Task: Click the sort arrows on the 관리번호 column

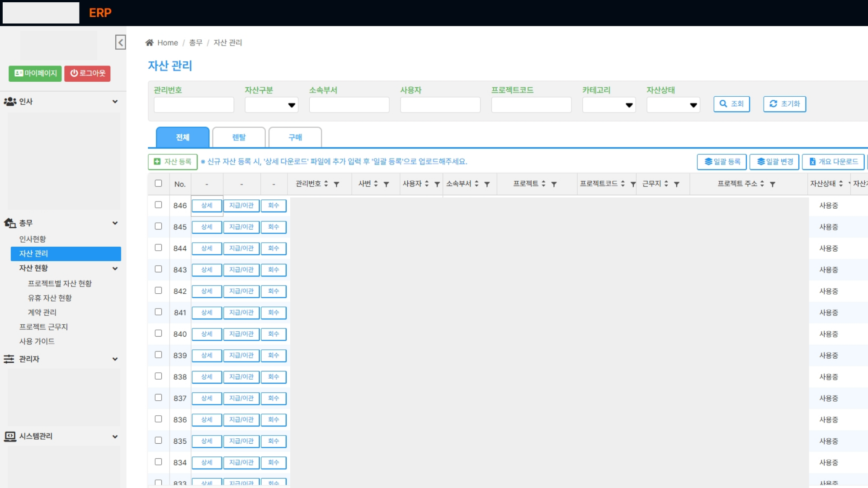Action: (326, 183)
